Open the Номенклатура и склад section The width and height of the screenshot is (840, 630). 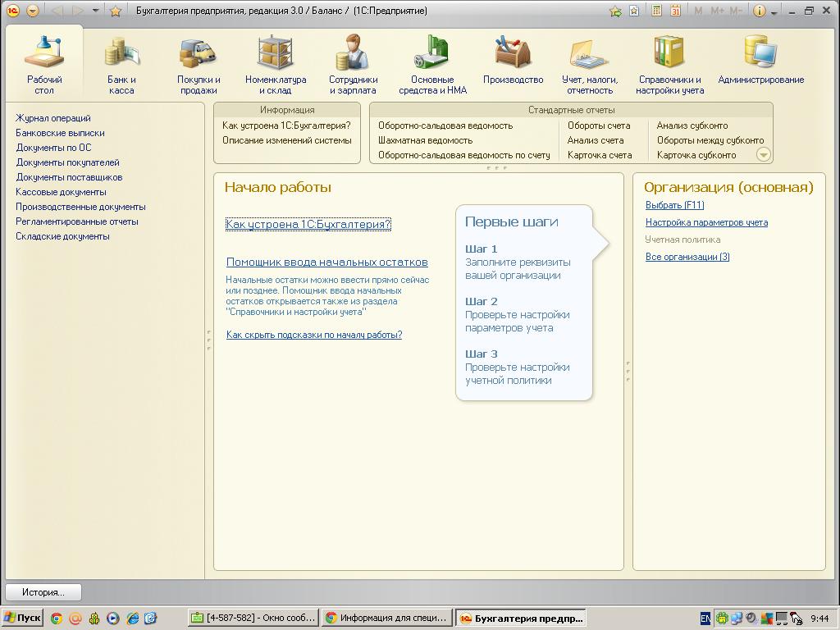[x=276, y=63]
